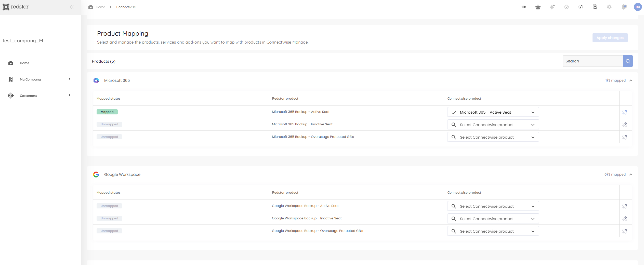Click the Products (5) heading
This screenshot has height=265, width=644.
103,61
